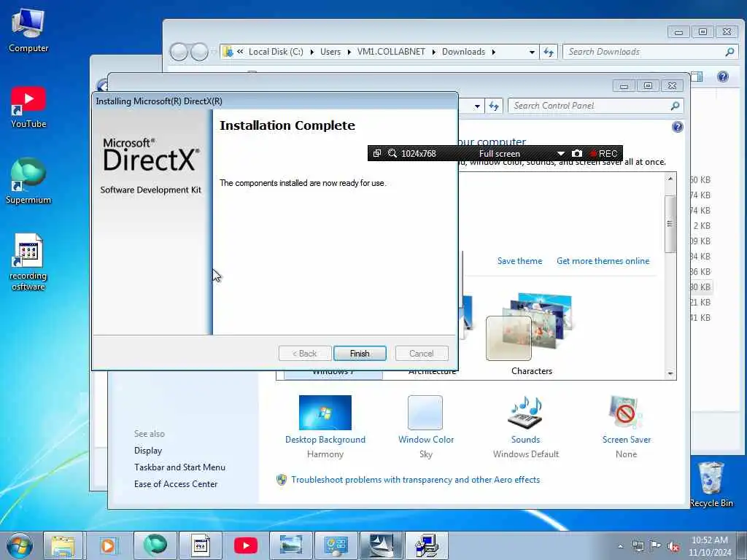Refresh the Downloads address bar

pyautogui.click(x=549, y=52)
